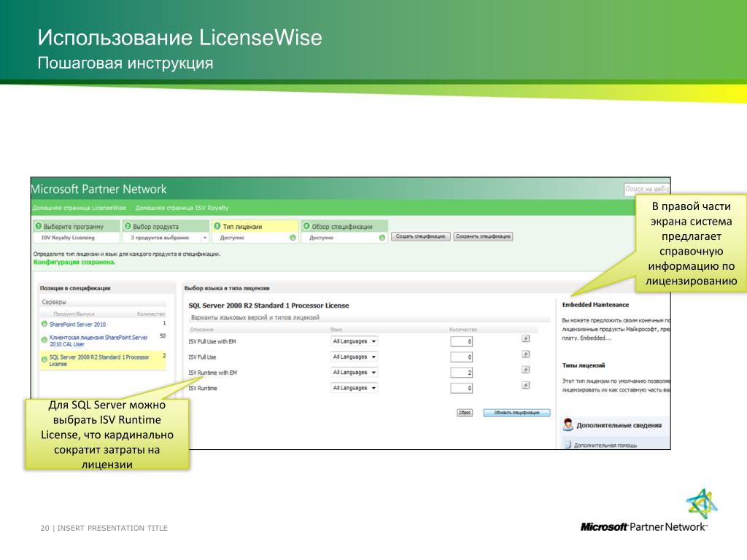Click the 'Поиск на веб-с' search field
747x560 pixels.
pyautogui.click(x=647, y=189)
